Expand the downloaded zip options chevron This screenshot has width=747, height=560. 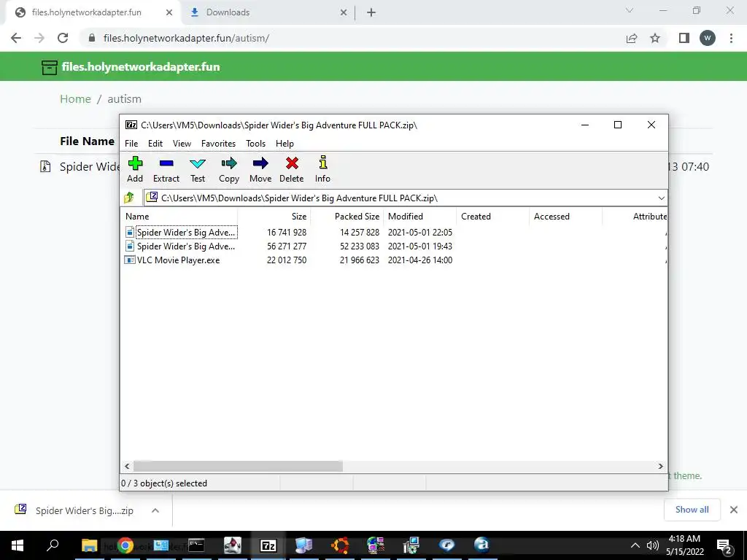pyautogui.click(x=155, y=510)
